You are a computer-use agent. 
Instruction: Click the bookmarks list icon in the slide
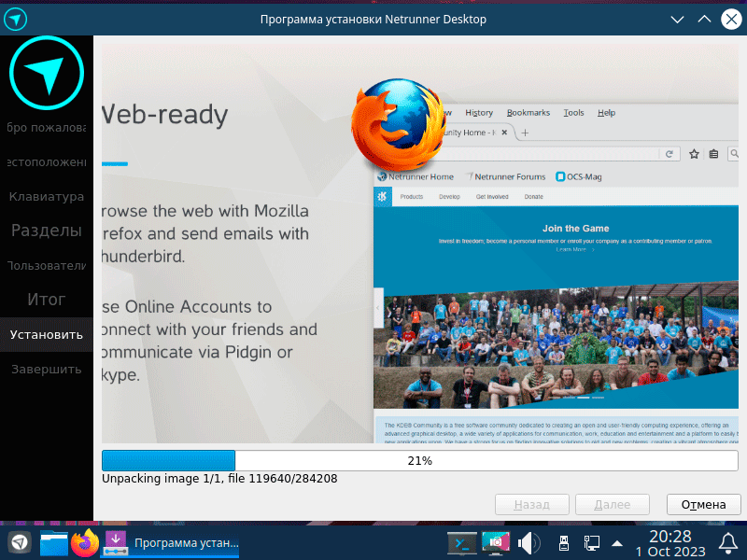pyautogui.click(x=713, y=154)
